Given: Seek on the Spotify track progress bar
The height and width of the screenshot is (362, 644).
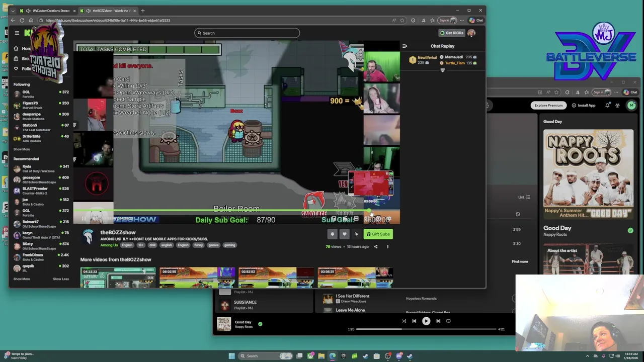Looking at the screenshot, I should point(427,329).
